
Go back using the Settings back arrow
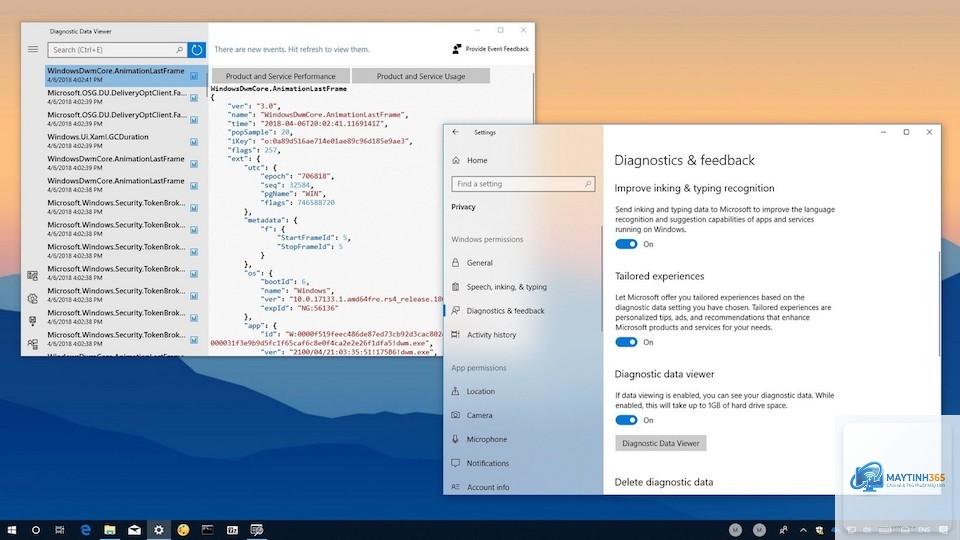coord(456,132)
